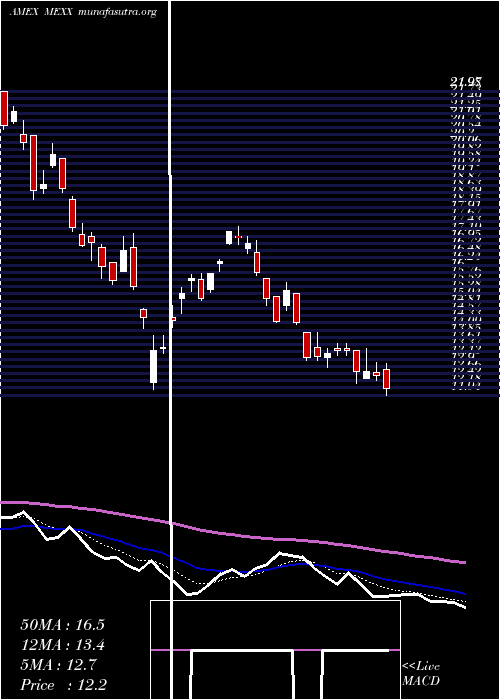
Task: Click the 5MA : 12.7 label
Action: 58,665
